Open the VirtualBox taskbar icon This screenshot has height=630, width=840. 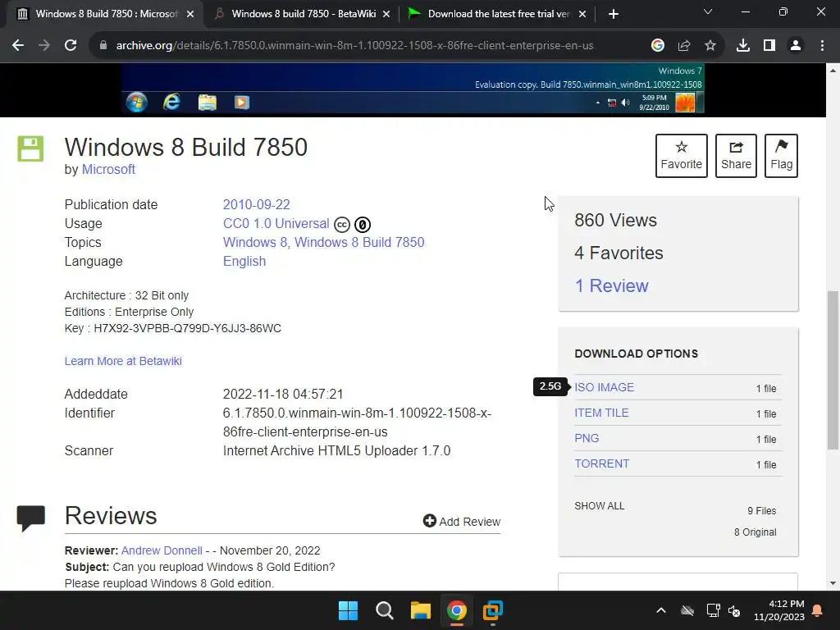pos(493,610)
